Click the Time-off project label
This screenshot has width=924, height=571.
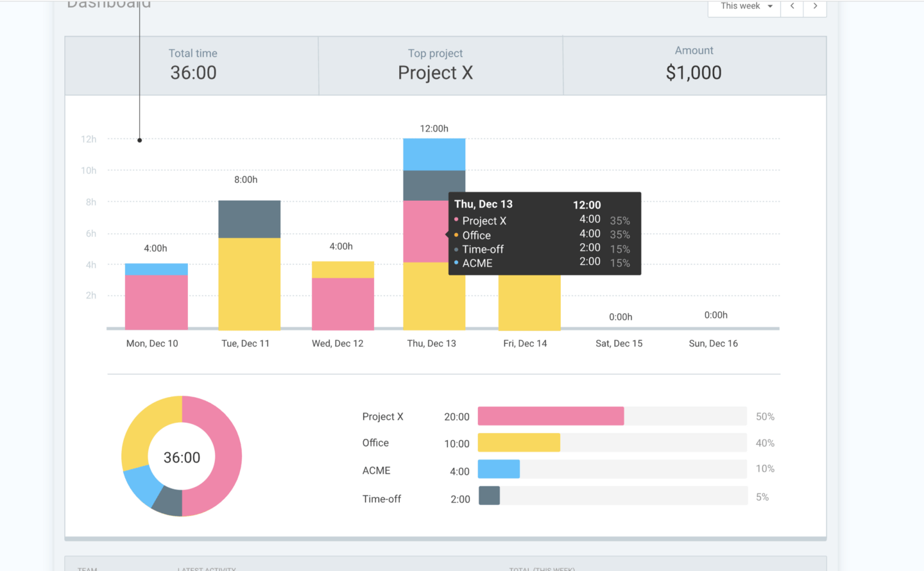pyautogui.click(x=381, y=499)
